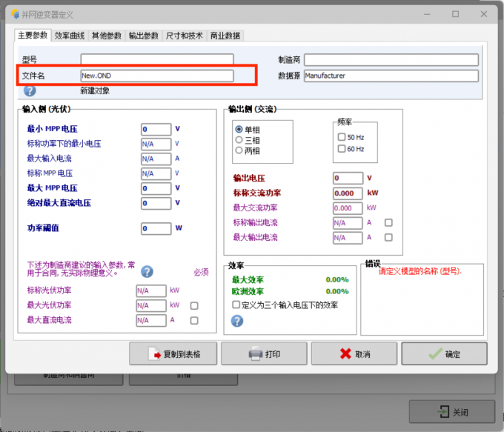Click the 型号 input field
Screen dimensions: 504x432
[157, 59]
